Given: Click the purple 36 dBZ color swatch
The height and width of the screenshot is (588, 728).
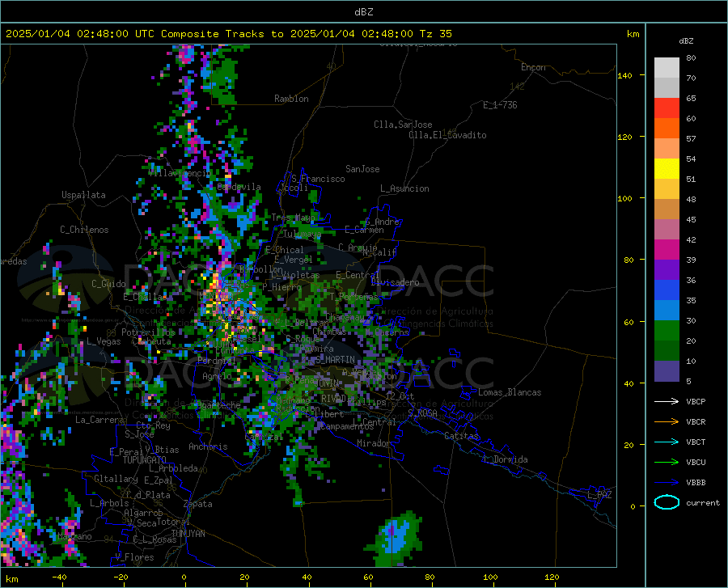Looking at the screenshot, I should [x=667, y=270].
